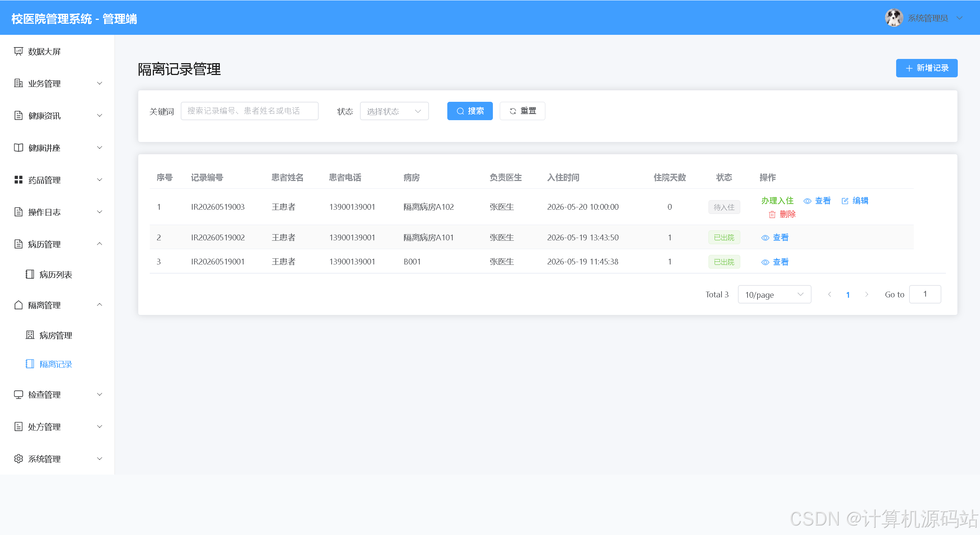The image size is (980, 535).
Task: Expand 药品管理 menu chevron
Action: click(100, 179)
